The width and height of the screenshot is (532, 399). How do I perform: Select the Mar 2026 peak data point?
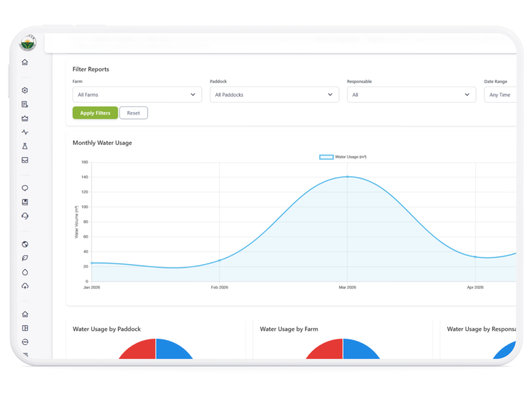coord(347,177)
